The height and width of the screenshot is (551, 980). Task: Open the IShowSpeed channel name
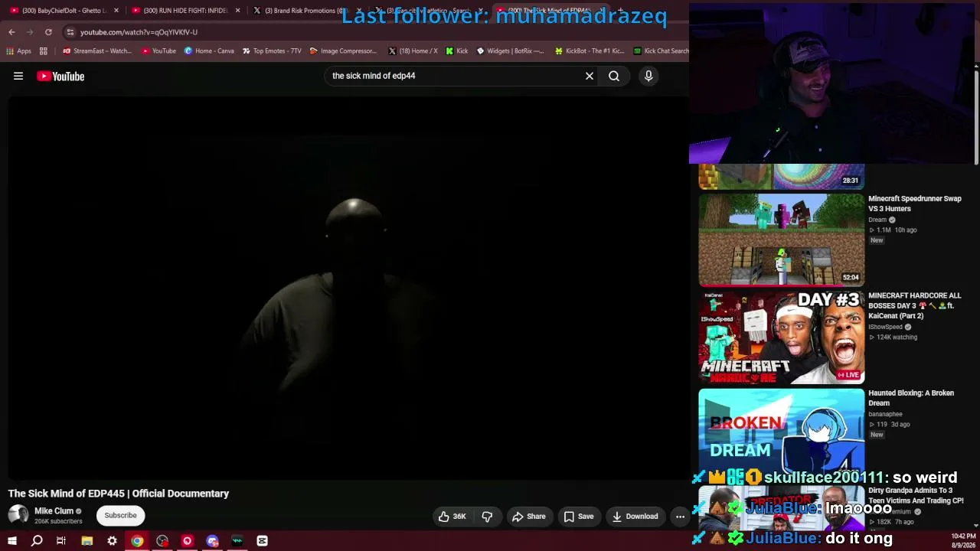tap(885, 327)
